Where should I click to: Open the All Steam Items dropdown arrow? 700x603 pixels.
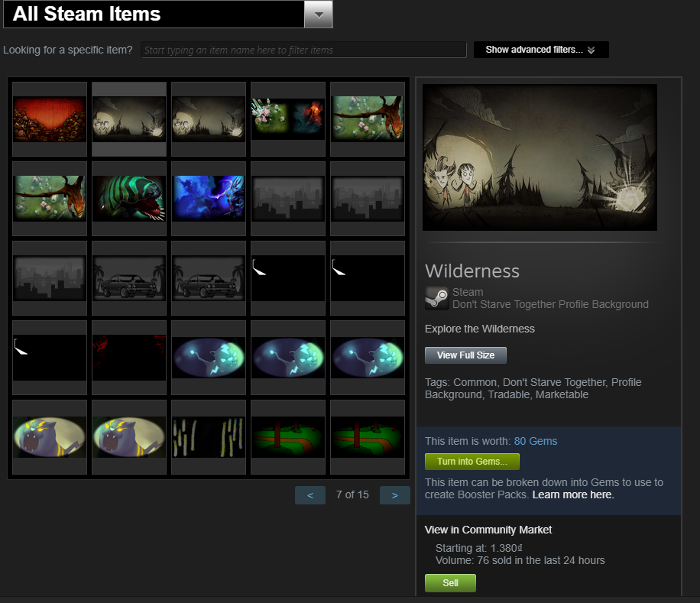(319, 15)
